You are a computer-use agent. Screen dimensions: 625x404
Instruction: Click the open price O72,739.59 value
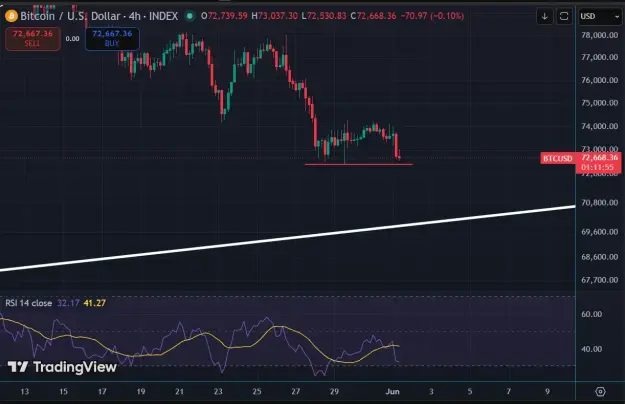click(x=224, y=16)
